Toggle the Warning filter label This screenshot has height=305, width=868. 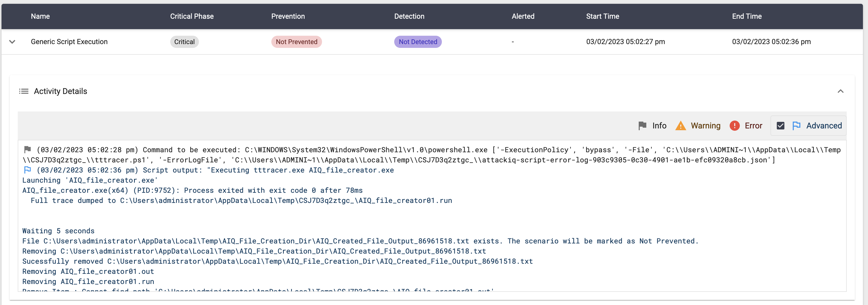(705, 126)
